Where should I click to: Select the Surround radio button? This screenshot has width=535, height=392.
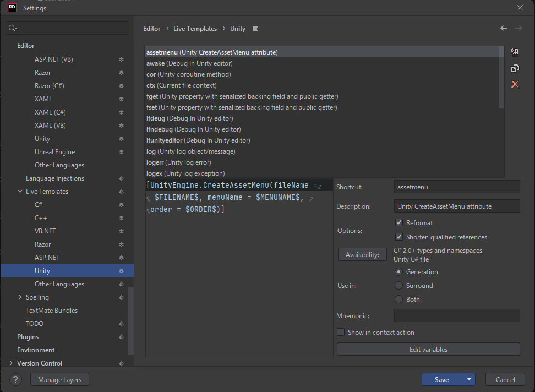[x=398, y=285]
